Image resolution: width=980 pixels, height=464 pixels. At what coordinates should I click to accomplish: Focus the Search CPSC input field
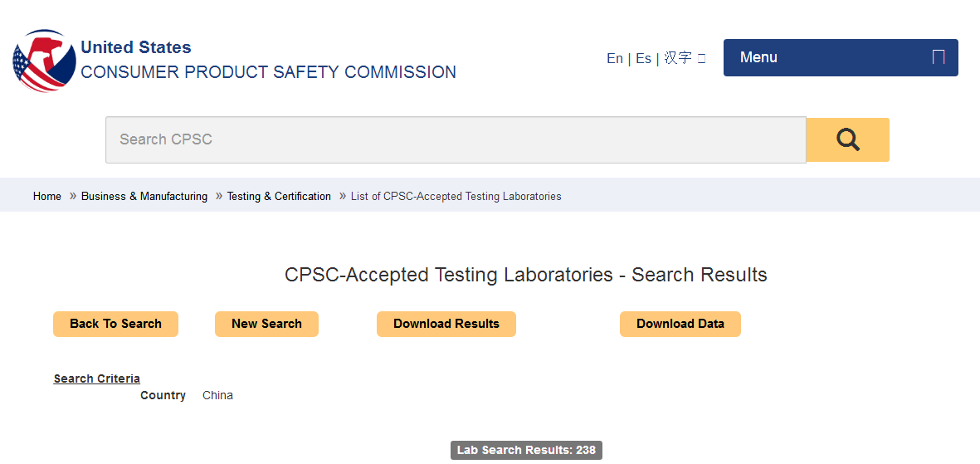(x=456, y=139)
